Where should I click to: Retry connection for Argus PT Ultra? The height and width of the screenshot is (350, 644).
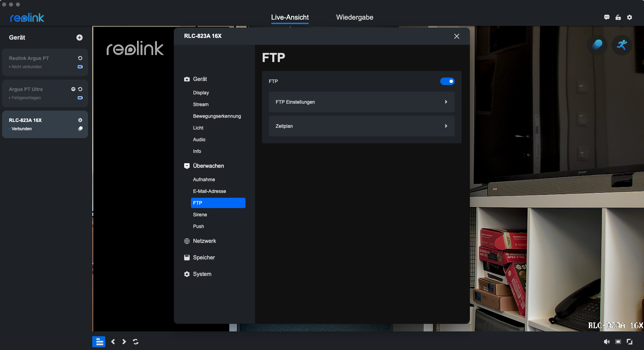click(x=80, y=89)
